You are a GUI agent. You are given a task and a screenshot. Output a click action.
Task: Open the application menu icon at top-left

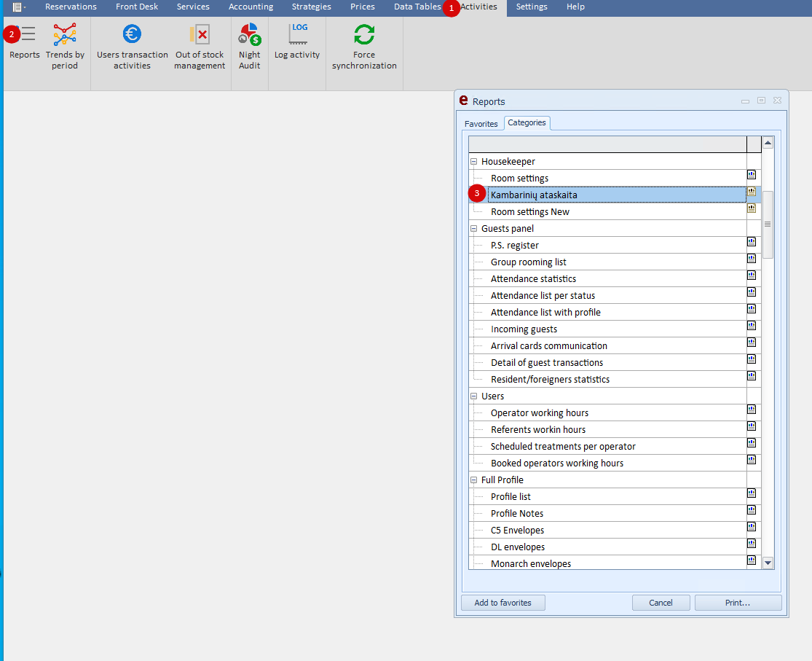click(18, 7)
